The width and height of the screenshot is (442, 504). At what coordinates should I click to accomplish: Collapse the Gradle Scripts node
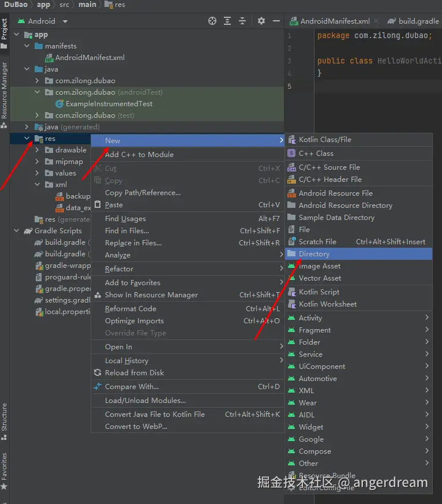(17, 231)
